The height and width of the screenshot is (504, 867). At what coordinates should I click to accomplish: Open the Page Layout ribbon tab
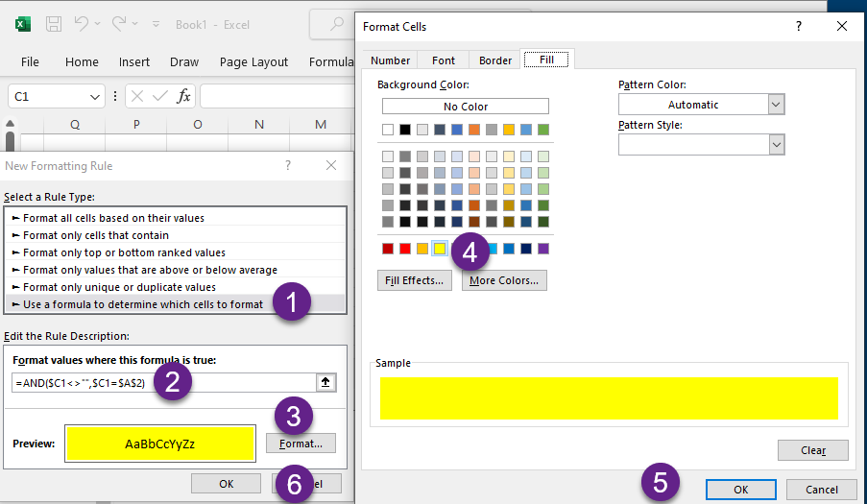(x=253, y=61)
